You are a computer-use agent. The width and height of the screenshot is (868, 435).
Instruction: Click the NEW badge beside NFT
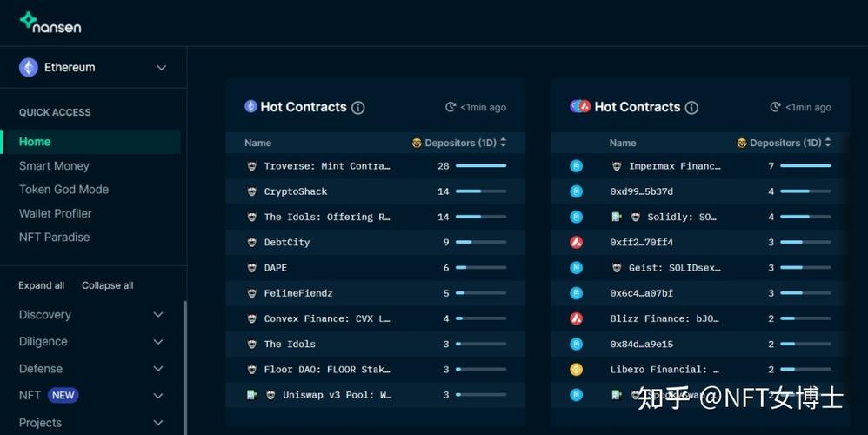pyautogui.click(x=63, y=396)
